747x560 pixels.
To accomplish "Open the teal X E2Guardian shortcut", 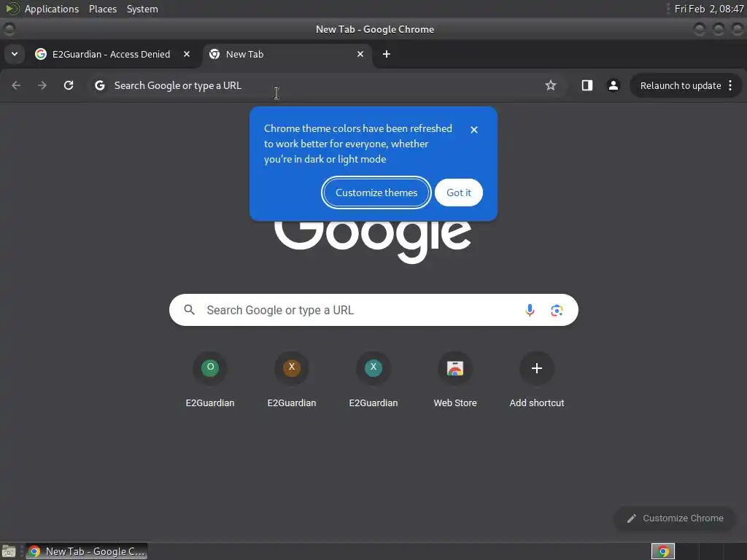I will pyautogui.click(x=373, y=379).
